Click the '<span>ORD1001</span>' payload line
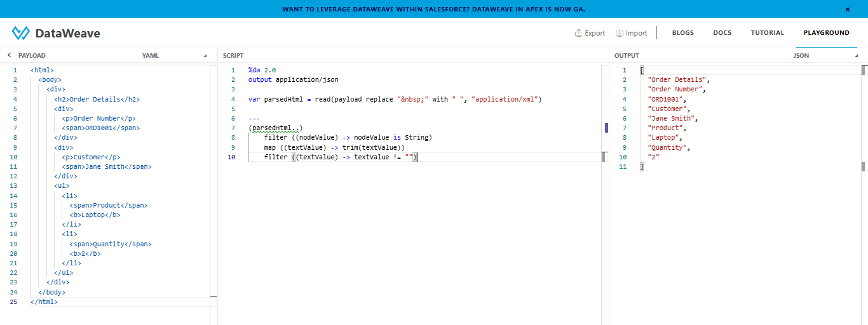 (x=101, y=128)
